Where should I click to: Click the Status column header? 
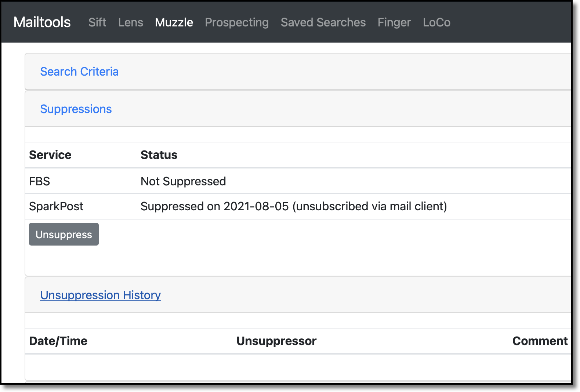point(159,155)
